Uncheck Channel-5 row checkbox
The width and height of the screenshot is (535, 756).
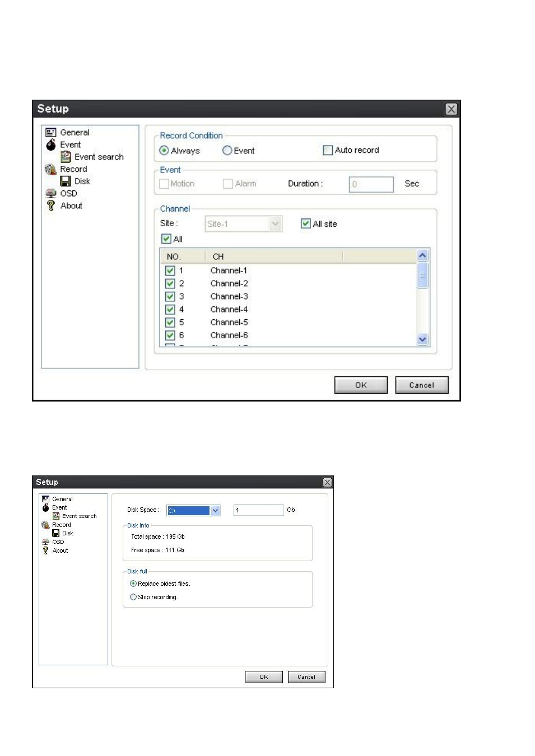[x=170, y=322]
